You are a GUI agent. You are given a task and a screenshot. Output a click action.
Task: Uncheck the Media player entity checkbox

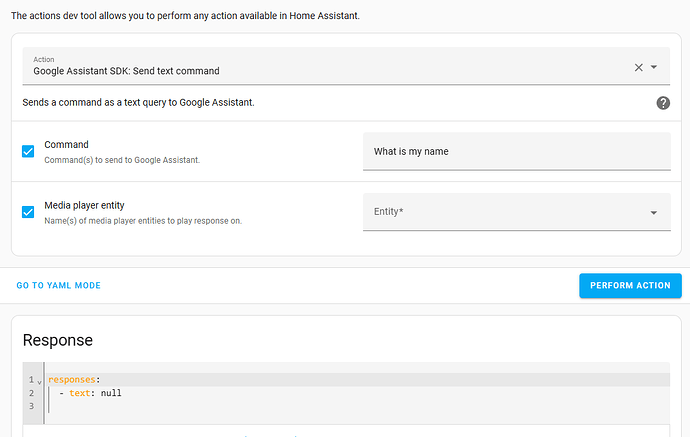coord(28,212)
